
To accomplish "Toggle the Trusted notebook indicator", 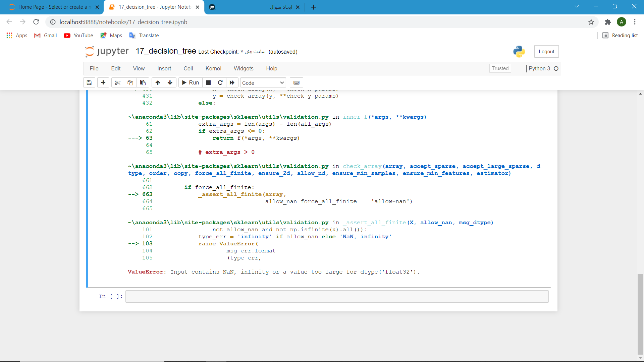I will pos(500,68).
